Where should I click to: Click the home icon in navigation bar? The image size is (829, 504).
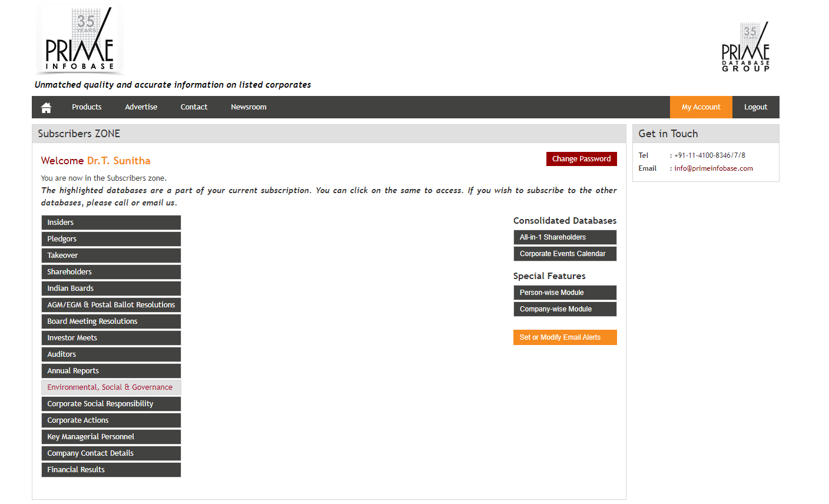point(46,107)
